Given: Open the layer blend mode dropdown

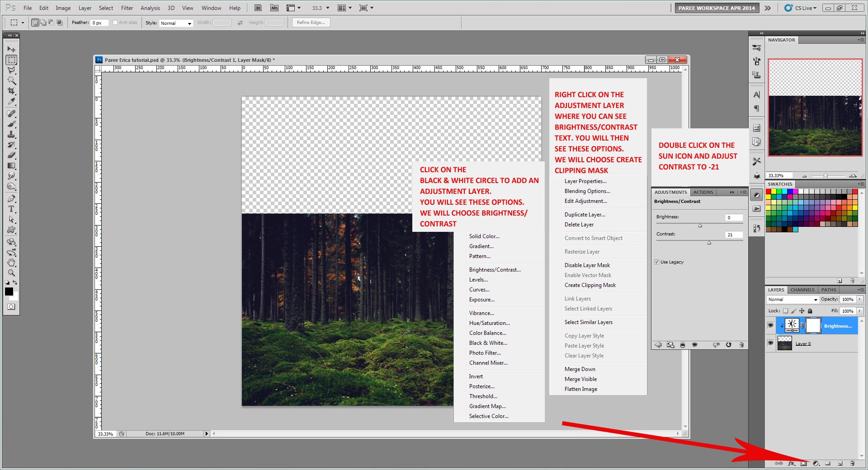Looking at the screenshot, I should click(x=793, y=300).
